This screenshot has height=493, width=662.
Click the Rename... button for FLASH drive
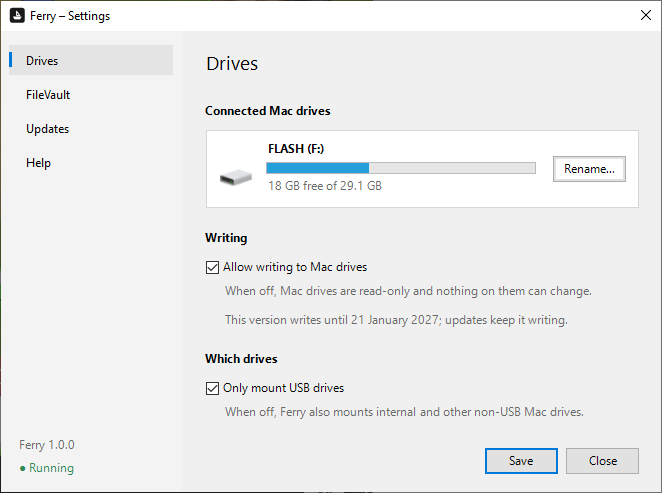[x=589, y=169]
